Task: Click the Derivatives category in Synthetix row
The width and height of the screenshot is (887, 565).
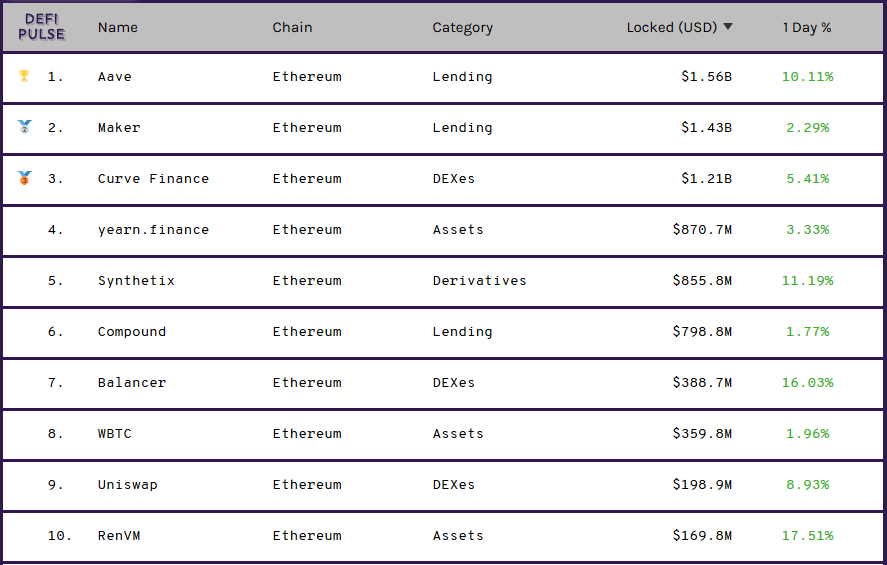Action: coord(479,281)
